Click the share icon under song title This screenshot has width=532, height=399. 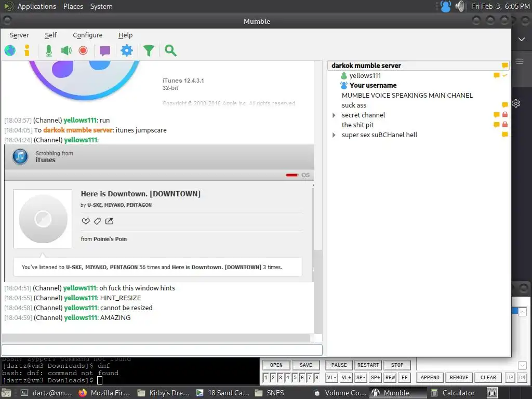(109, 221)
